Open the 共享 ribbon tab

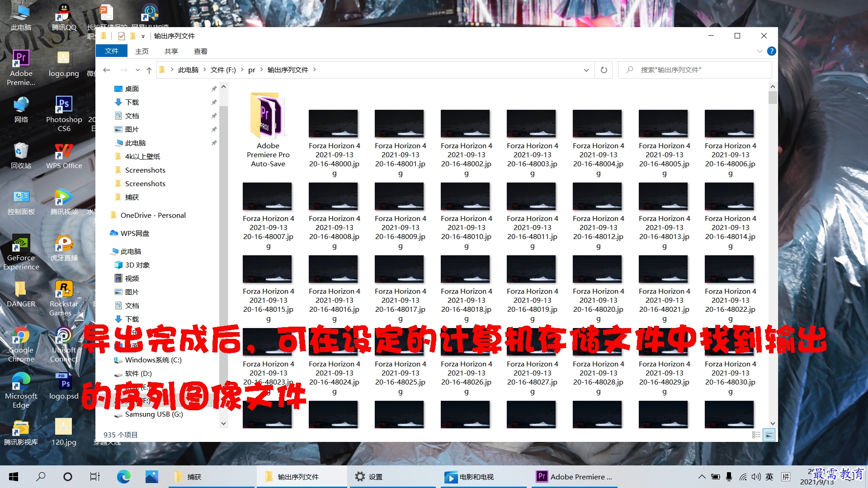pos(171,52)
